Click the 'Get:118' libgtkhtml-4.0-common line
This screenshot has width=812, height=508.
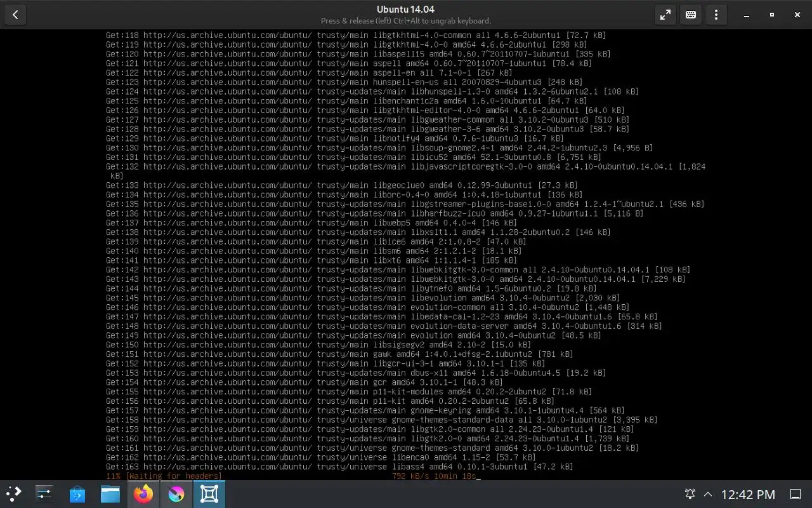(x=356, y=36)
